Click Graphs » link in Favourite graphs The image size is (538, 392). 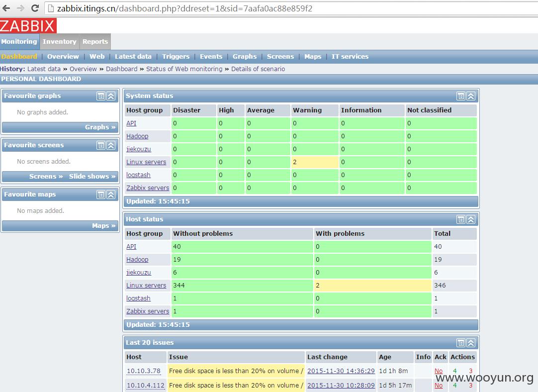coord(100,127)
